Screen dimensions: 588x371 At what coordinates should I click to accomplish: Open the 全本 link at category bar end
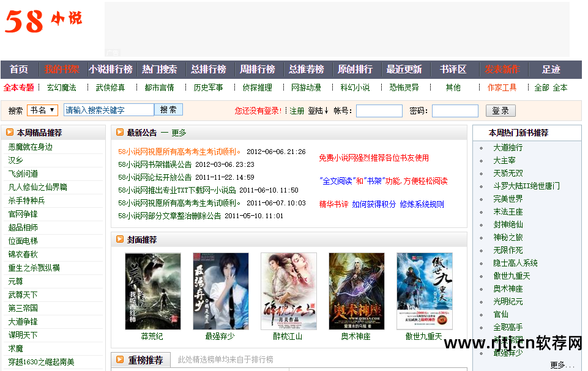tap(560, 87)
